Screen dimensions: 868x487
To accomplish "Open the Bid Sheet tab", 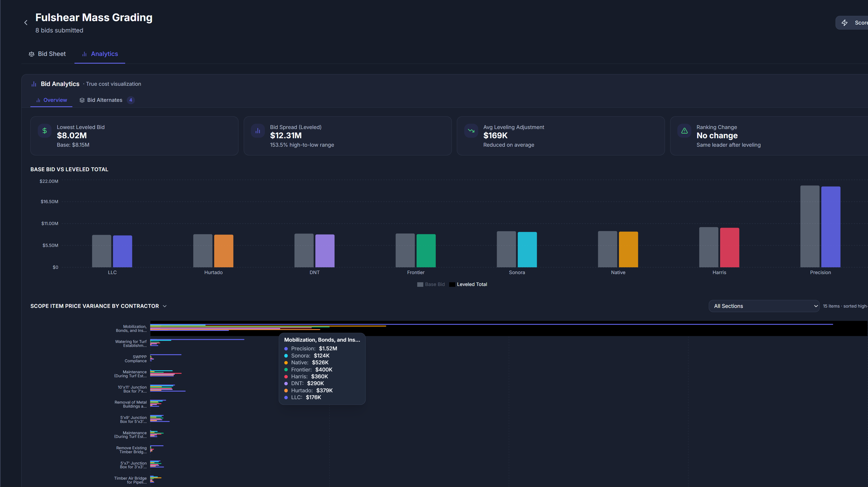I will click(48, 54).
